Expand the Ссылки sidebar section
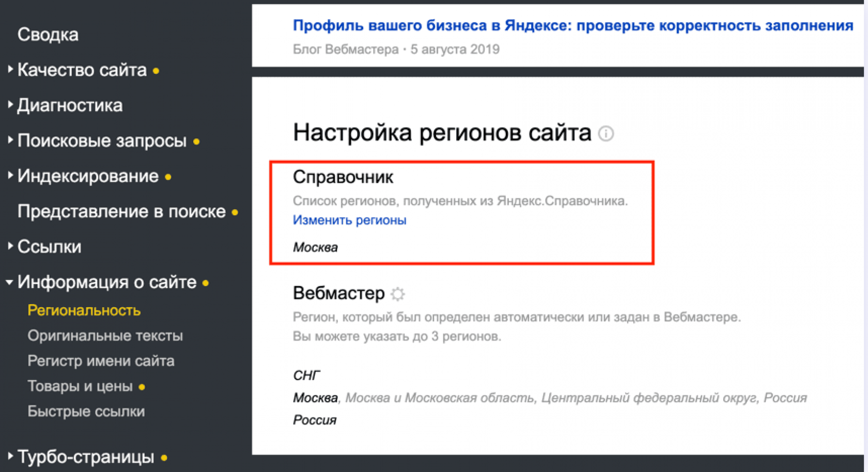 49,247
